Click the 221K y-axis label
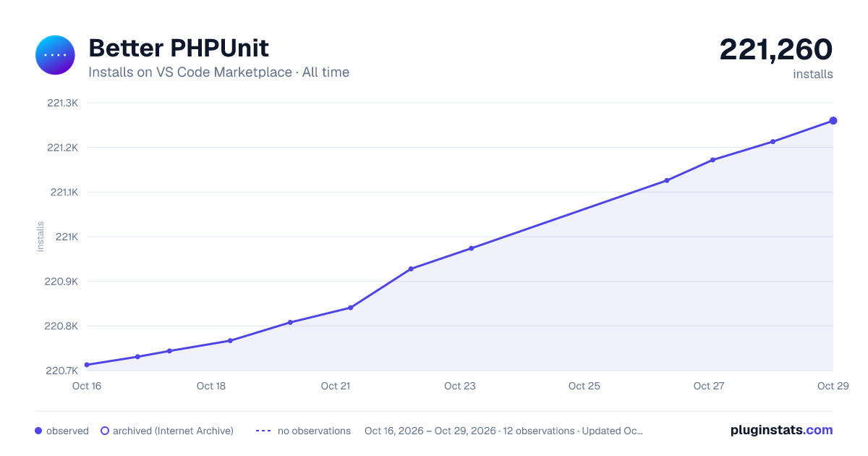The height and width of the screenshot is (456, 868). point(67,237)
